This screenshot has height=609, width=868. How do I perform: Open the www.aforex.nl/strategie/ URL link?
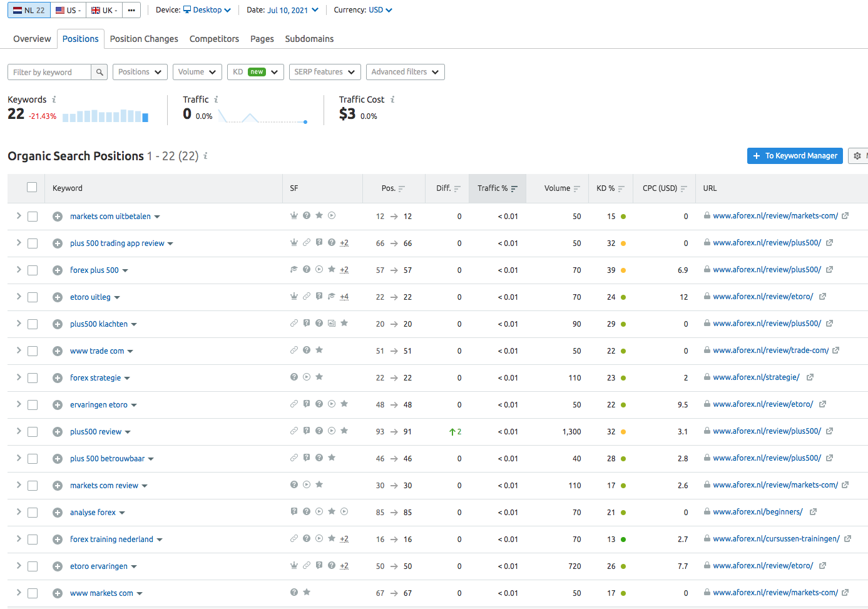[x=756, y=377]
